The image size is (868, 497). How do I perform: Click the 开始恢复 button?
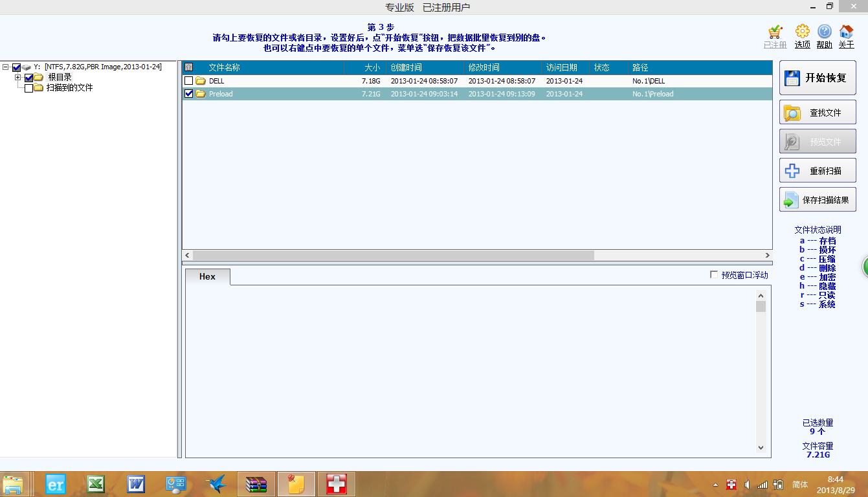tap(818, 78)
